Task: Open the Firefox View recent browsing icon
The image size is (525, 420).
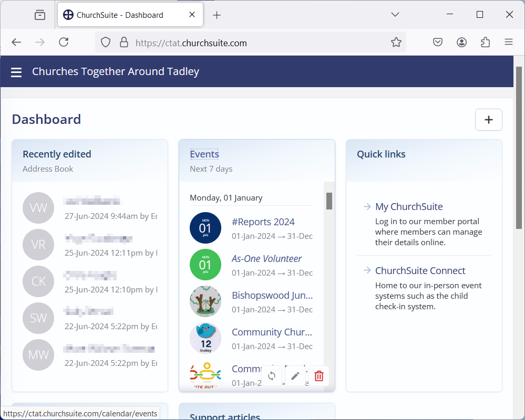Action: (40, 15)
